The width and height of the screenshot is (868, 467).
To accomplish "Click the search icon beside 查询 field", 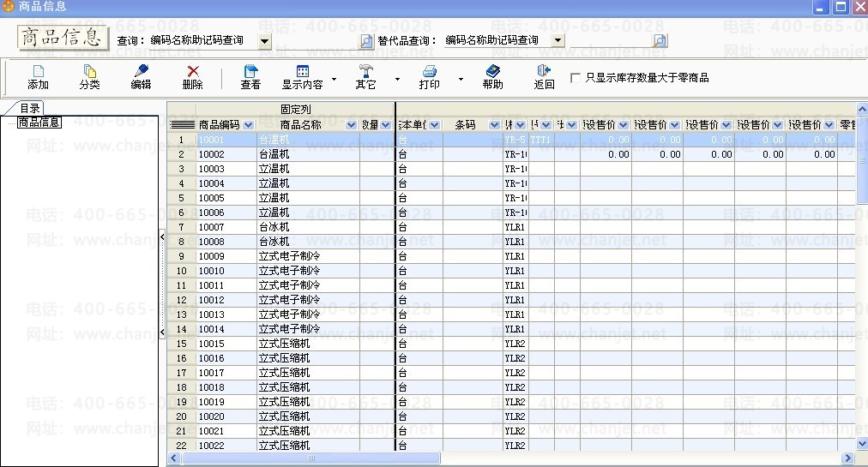I will click(x=366, y=40).
